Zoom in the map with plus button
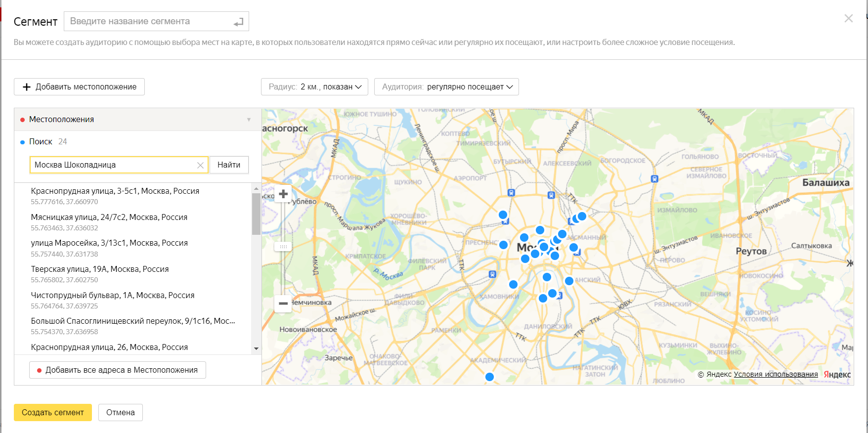868x433 pixels. tap(283, 194)
